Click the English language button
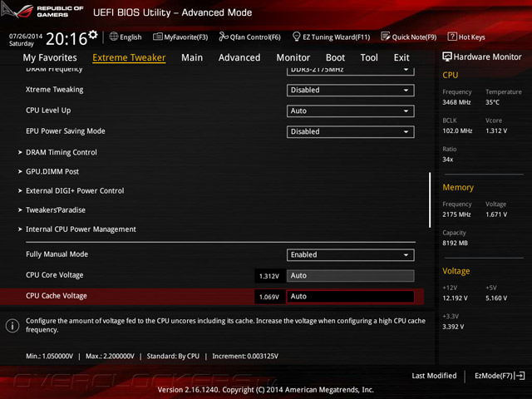This screenshot has height=399, width=532. [126, 37]
